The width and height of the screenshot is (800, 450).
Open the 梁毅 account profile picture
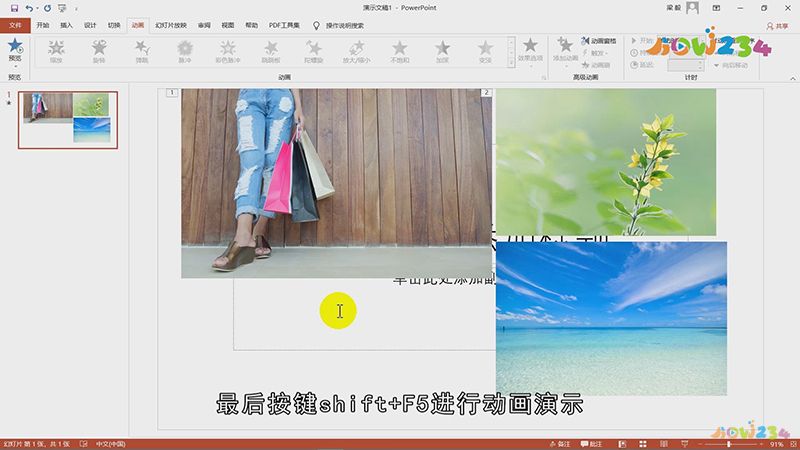point(692,8)
